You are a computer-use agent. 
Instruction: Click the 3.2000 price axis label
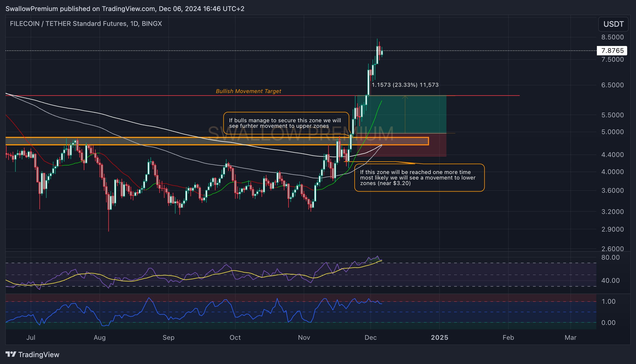click(613, 212)
